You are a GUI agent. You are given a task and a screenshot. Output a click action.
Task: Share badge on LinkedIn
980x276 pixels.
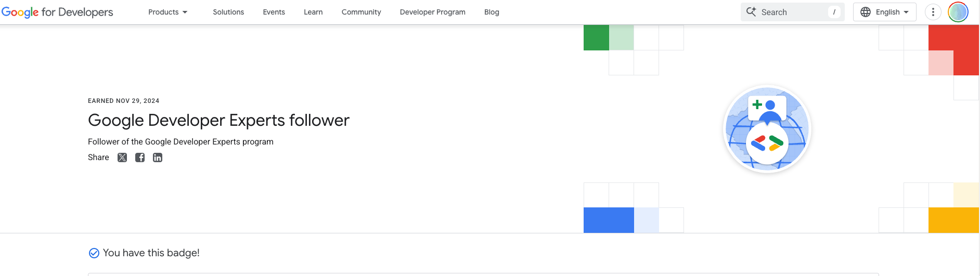158,157
